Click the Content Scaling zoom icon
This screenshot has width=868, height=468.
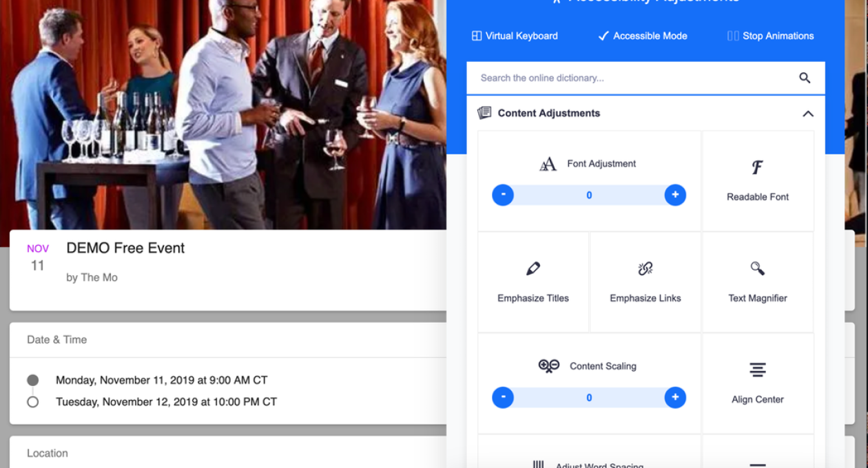pos(549,366)
